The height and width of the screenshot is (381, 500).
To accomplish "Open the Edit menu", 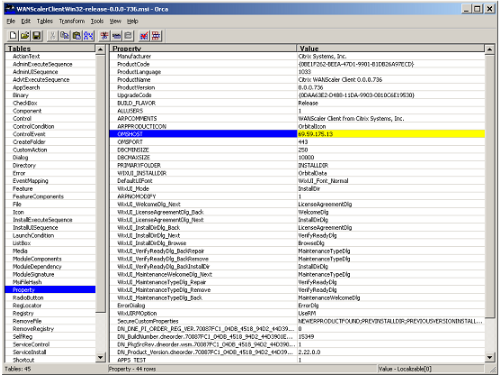I will pyautogui.click(x=26, y=21).
